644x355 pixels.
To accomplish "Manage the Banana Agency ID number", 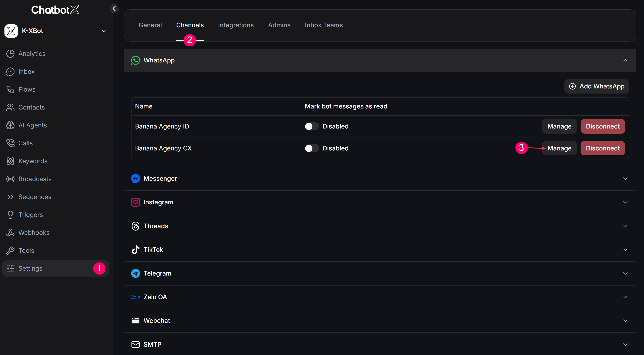I will 559,126.
